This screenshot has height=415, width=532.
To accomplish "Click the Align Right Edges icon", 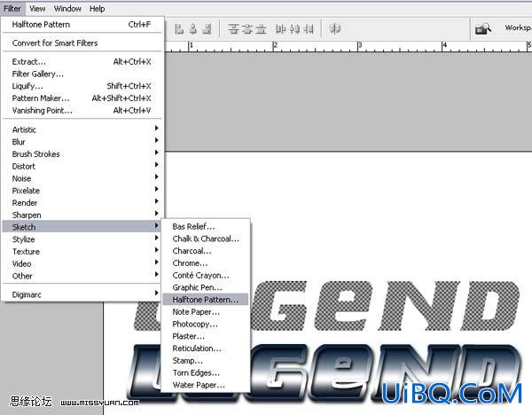I will [207, 29].
